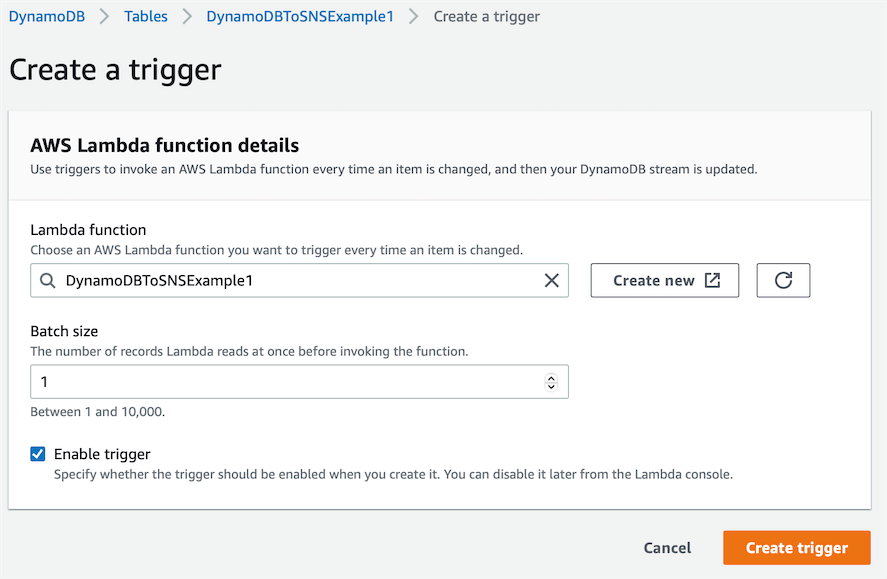Create the trigger with the orange button
887x579 pixels.
click(796, 547)
